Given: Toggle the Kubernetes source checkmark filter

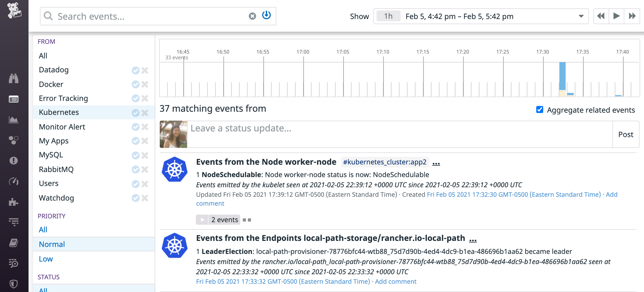Looking at the screenshot, I should 136,113.
